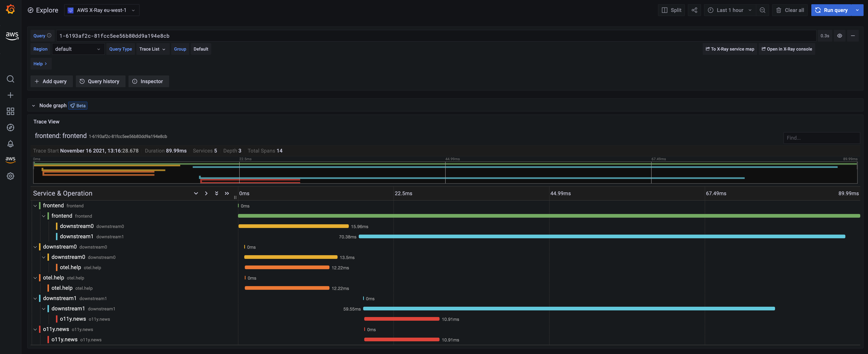Open the Last 1 hour time picker

pos(730,10)
